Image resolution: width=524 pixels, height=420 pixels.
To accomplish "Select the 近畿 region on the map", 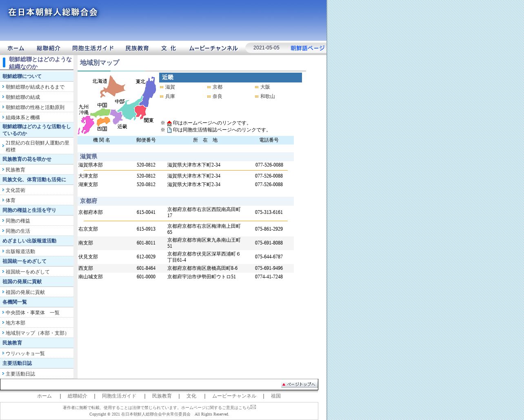I will [x=116, y=116].
